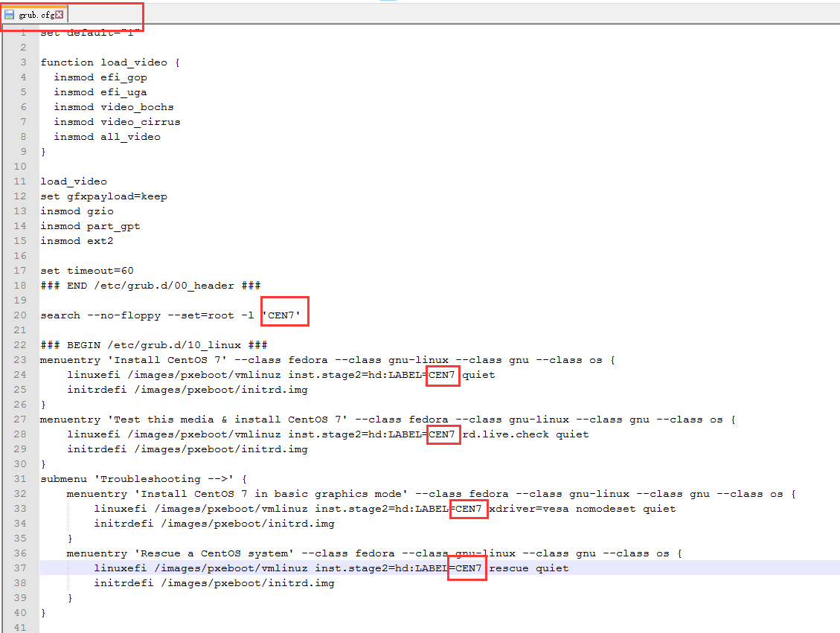Click the 'insmod part_gpt' line
The height and width of the screenshot is (633, 840).
(90, 227)
